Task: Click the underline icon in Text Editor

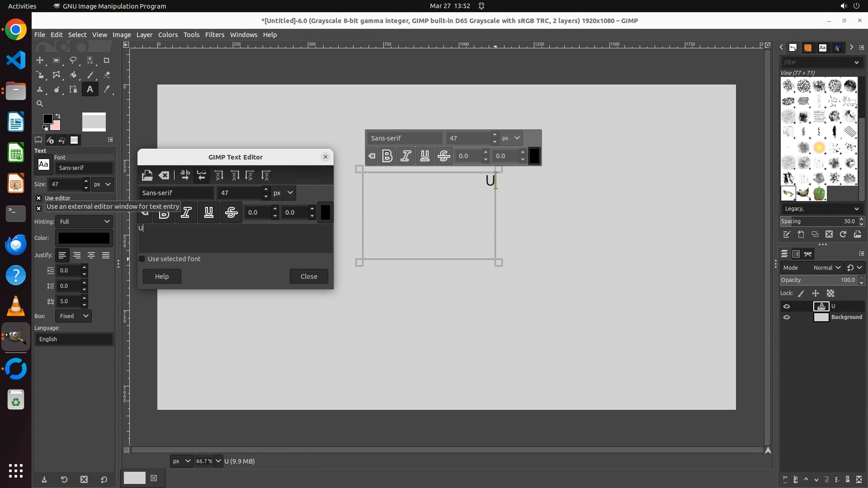Action: click(x=208, y=212)
